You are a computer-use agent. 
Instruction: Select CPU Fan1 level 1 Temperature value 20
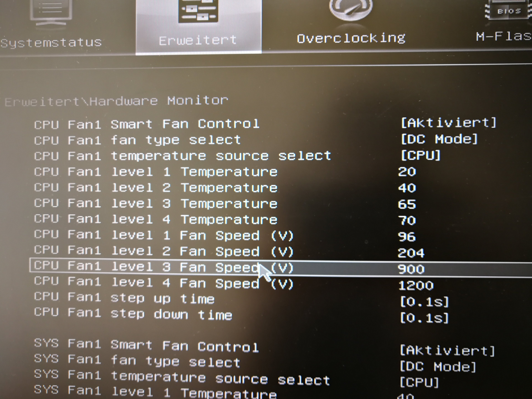coord(407,172)
